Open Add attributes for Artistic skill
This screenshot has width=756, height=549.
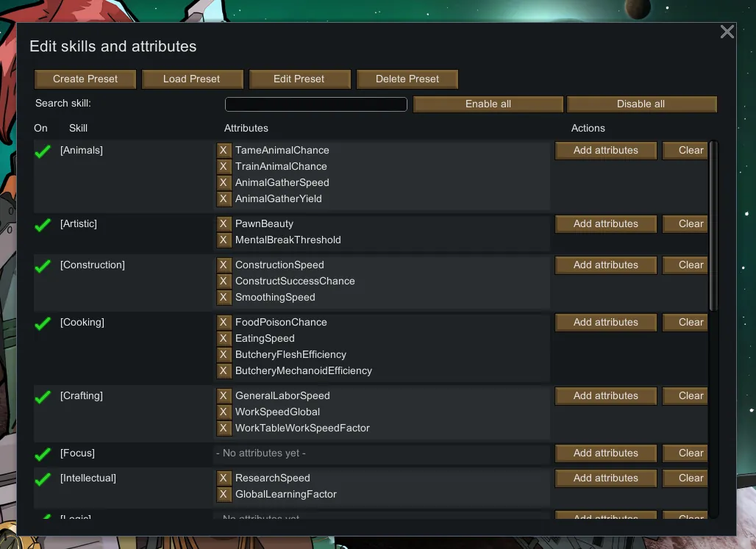tap(605, 223)
